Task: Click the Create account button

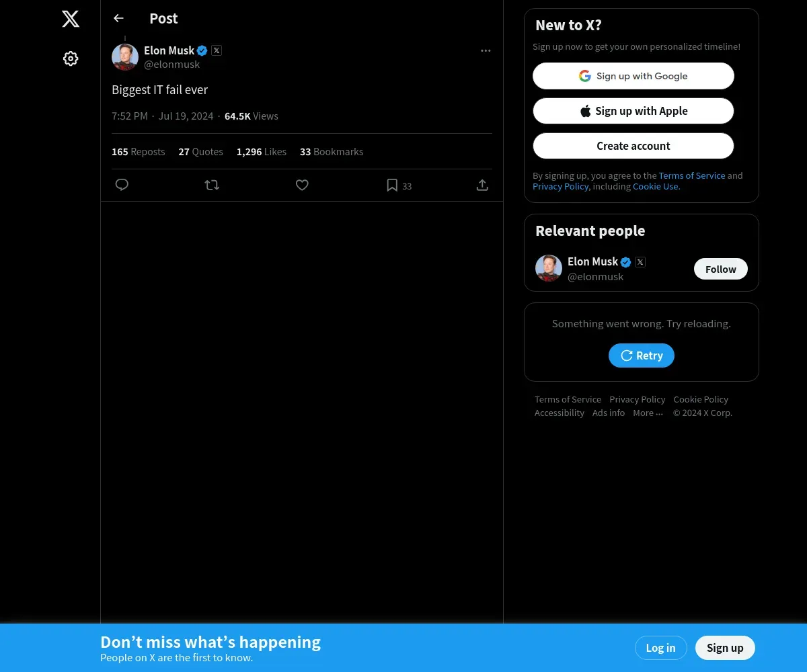Action: pos(633,146)
